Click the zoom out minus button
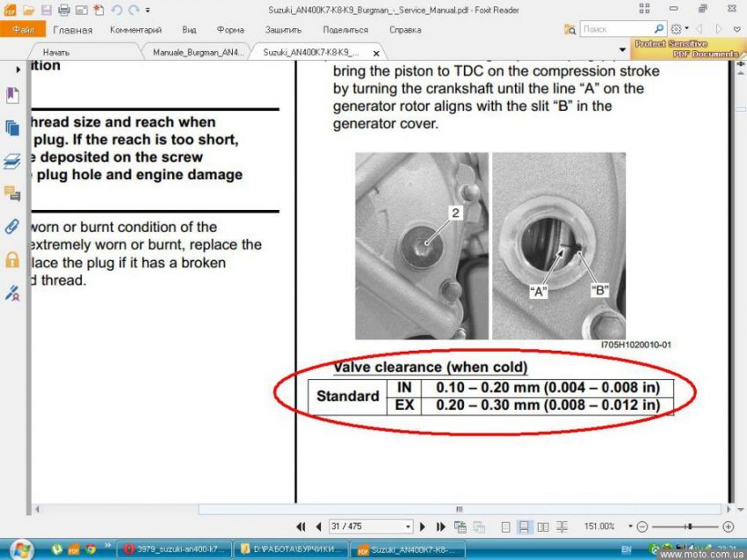Screen dimensions: 747x560 [x=642, y=527]
